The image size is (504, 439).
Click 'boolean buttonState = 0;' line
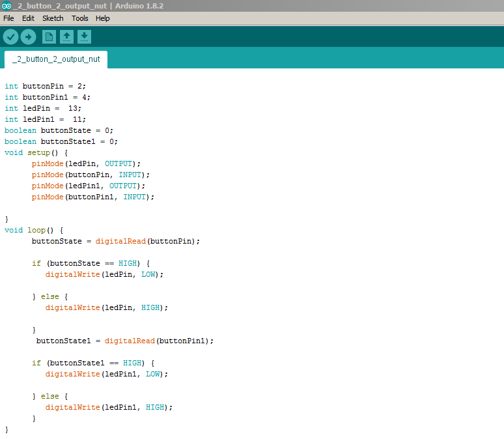pyautogui.click(x=59, y=130)
